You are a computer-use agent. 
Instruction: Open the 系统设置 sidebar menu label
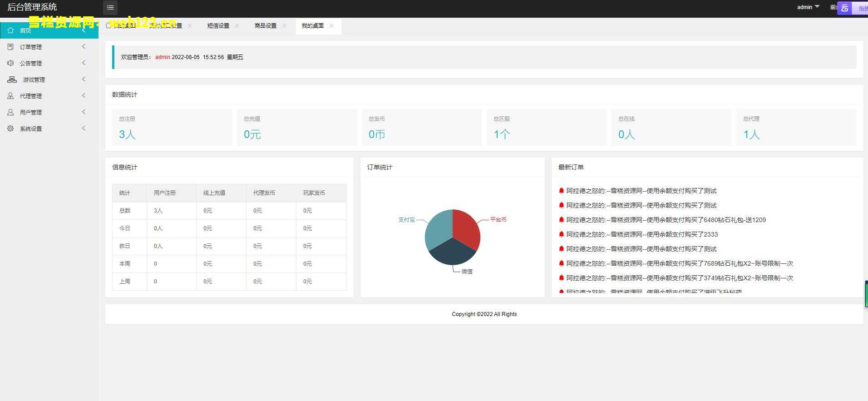tap(31, 129)
